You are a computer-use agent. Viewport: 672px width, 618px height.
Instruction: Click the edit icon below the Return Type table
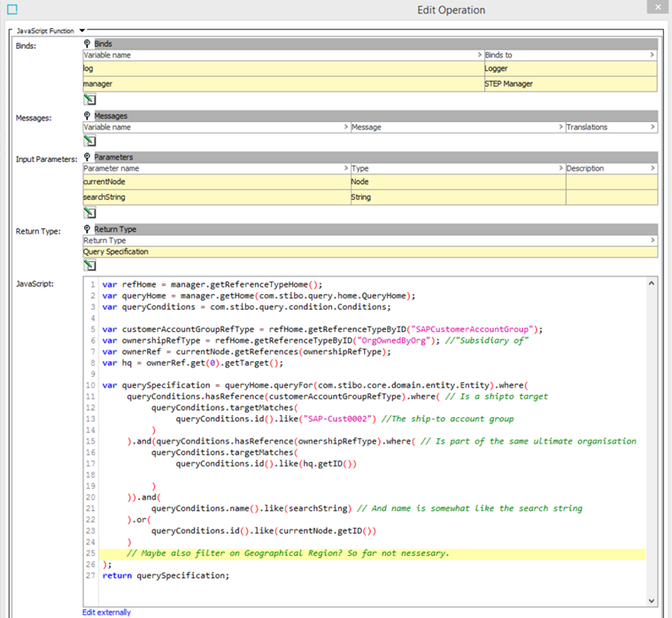click(x=89, y=266)
